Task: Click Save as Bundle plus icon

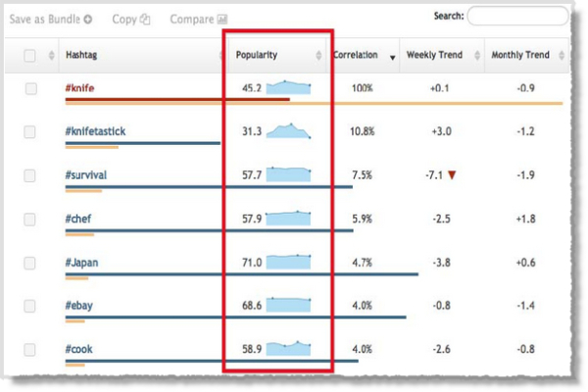Action: [88, 20]
